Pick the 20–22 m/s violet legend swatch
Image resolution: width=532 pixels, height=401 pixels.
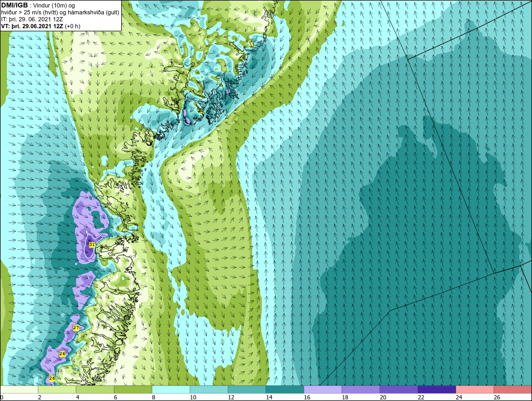(x=399, y=389)
